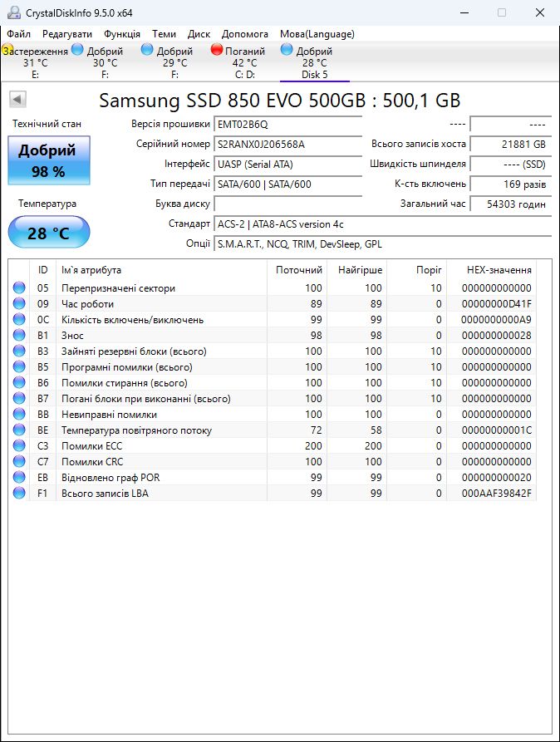Click HEX value 00000000D41F
Image resolution: width=560 pixels, height=742 pixels.
pyautogui.click(x=497, y=304)
